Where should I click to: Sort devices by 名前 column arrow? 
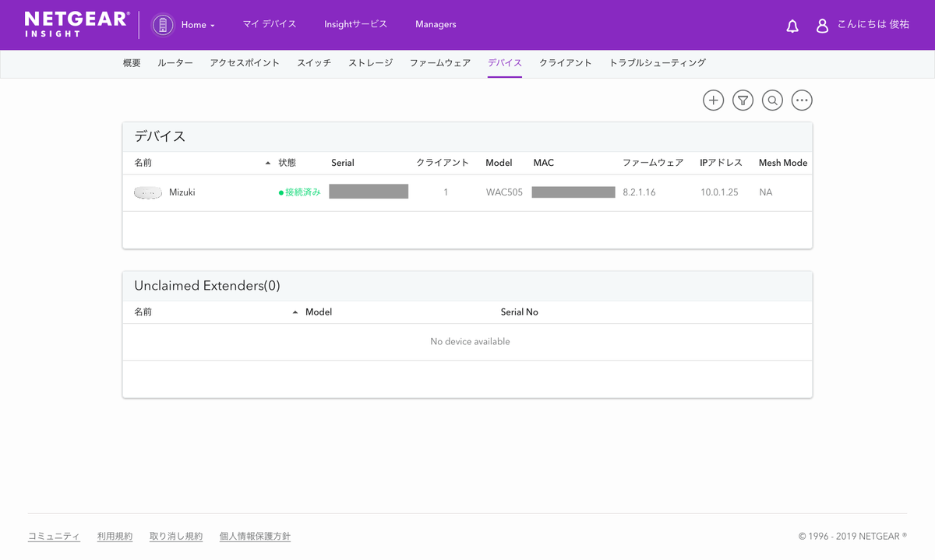[x=268, y=163]
